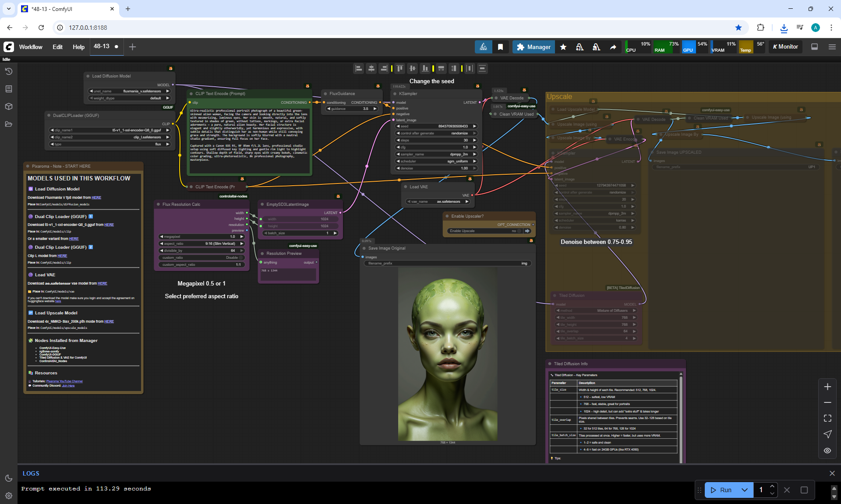
Task: Click the Pixaroma YouTube Channel link
Action: coord(64,381)
